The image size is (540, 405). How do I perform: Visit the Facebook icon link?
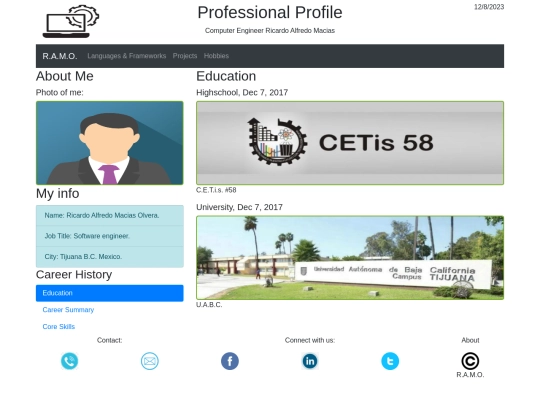pyautogui.click(x=230, y=361)
